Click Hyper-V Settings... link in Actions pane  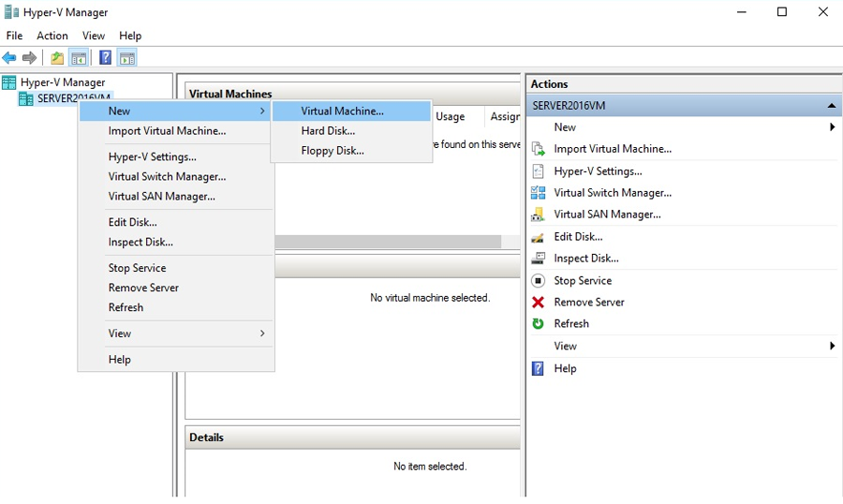click(598, 171)
